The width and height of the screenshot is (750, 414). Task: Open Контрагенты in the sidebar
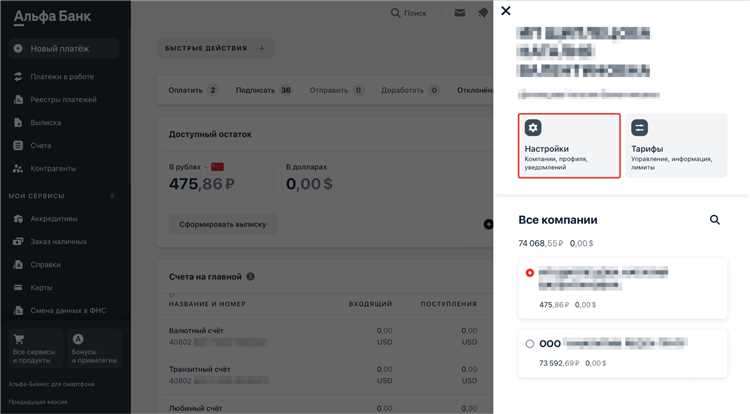(53, 168)
